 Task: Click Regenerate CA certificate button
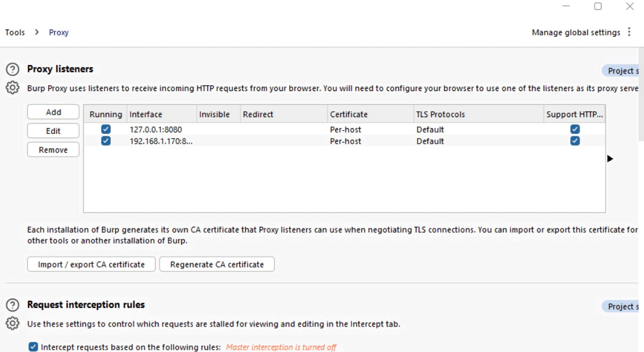tap(217, 264)
